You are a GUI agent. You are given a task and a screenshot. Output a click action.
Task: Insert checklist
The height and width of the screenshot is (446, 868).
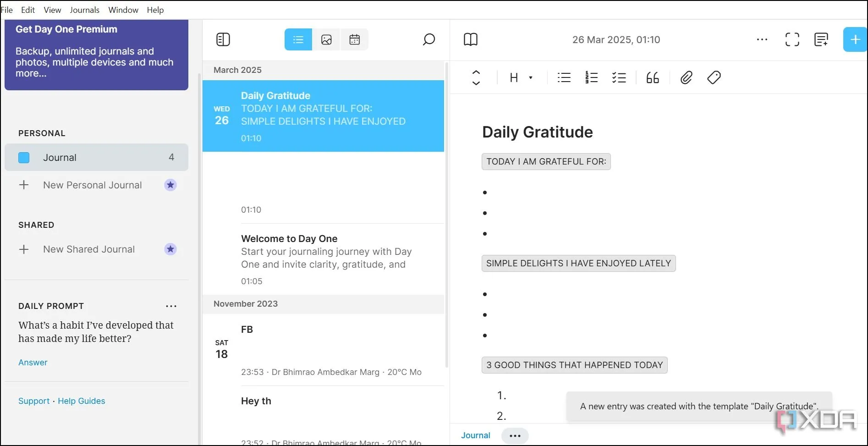pos(619,77)
